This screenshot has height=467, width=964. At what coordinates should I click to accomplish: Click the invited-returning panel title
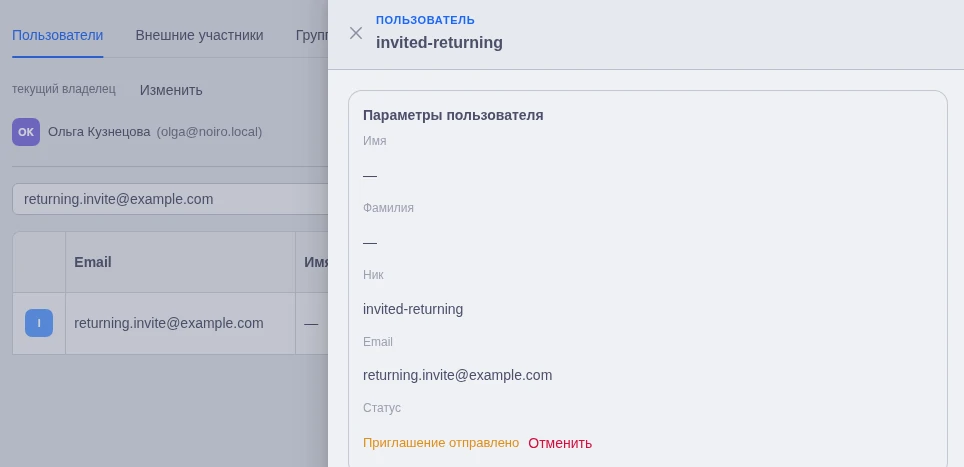[x=439, y=43]
